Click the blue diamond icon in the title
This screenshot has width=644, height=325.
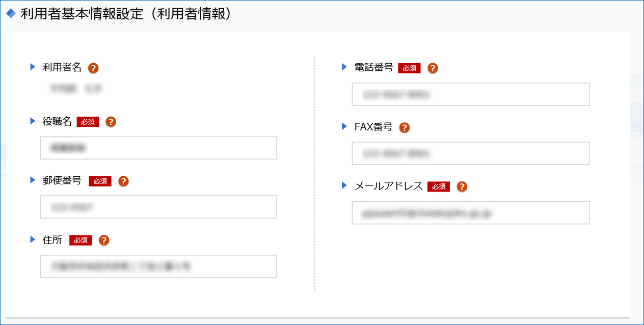pos(11,14)
